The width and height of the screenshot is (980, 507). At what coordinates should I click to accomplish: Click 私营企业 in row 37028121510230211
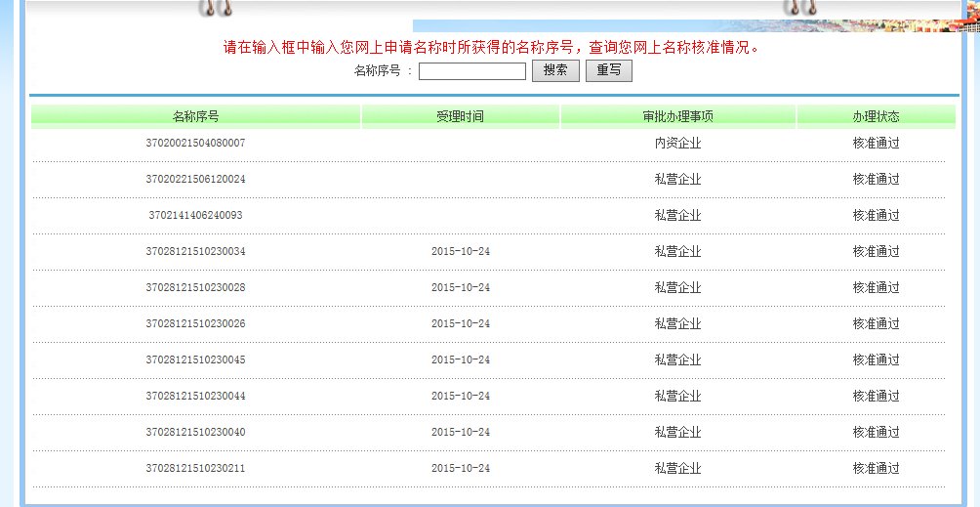(x=678, y=468)
